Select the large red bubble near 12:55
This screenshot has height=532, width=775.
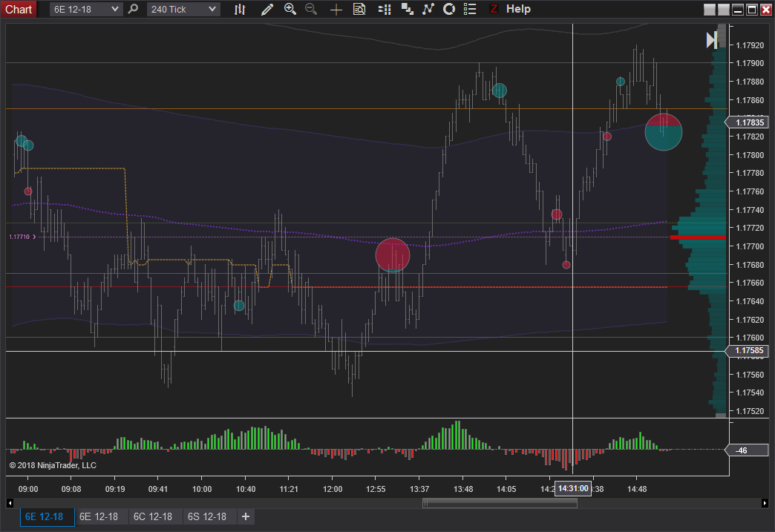point(393,255)
